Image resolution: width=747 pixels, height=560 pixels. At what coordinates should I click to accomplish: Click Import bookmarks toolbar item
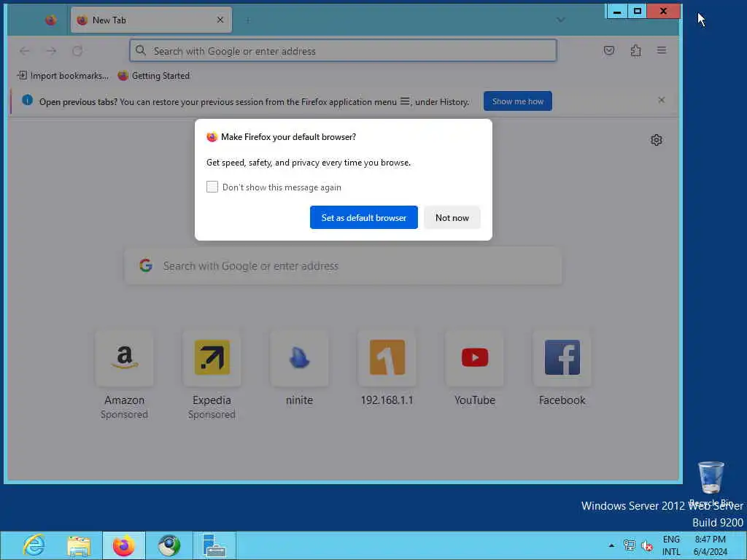(63, 76)
